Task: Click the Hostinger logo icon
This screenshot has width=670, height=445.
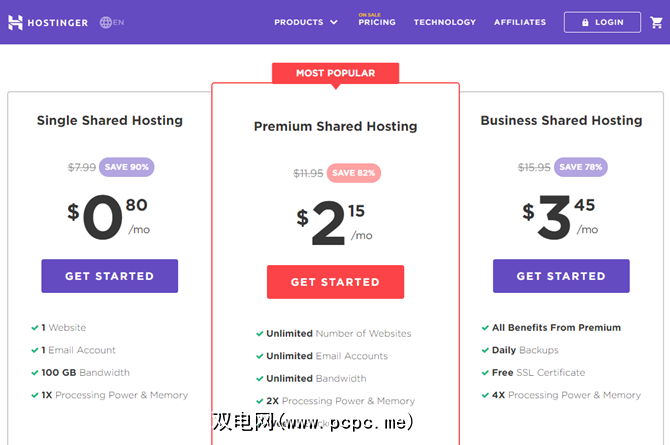Action: pos(15,22)
